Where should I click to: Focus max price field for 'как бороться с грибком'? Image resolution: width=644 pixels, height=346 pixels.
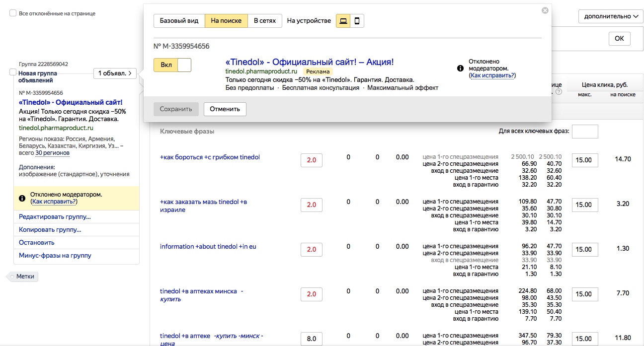click(585, 160)
